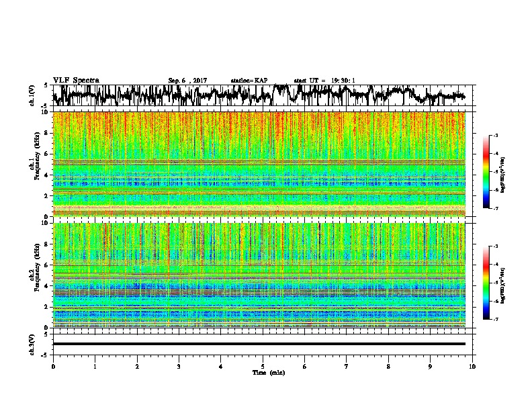The image size is (532, 411).
Task: Click the "7" tick on the time axis
Action: 347,367
